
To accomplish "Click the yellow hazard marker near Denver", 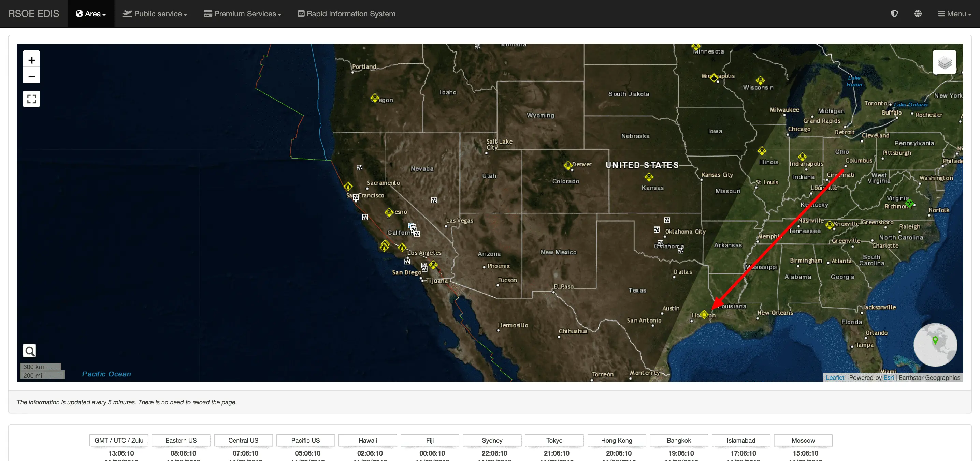I will (568, 165).
